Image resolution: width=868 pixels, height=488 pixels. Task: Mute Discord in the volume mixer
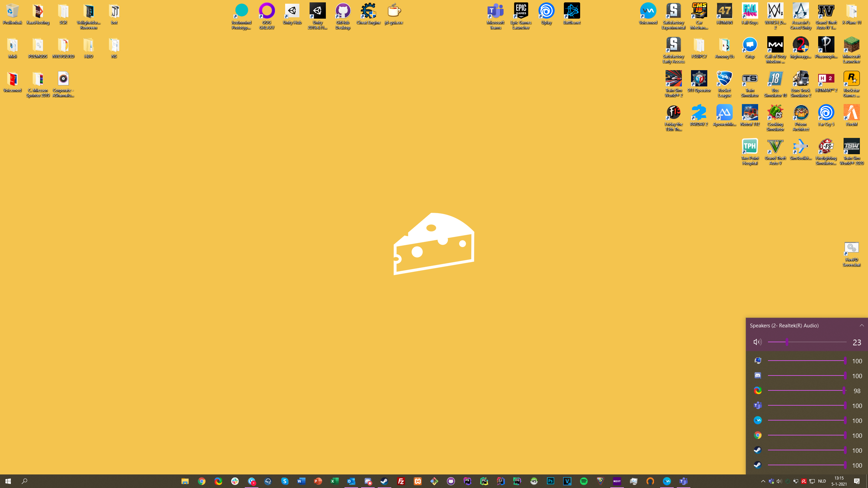pos(757,375)
